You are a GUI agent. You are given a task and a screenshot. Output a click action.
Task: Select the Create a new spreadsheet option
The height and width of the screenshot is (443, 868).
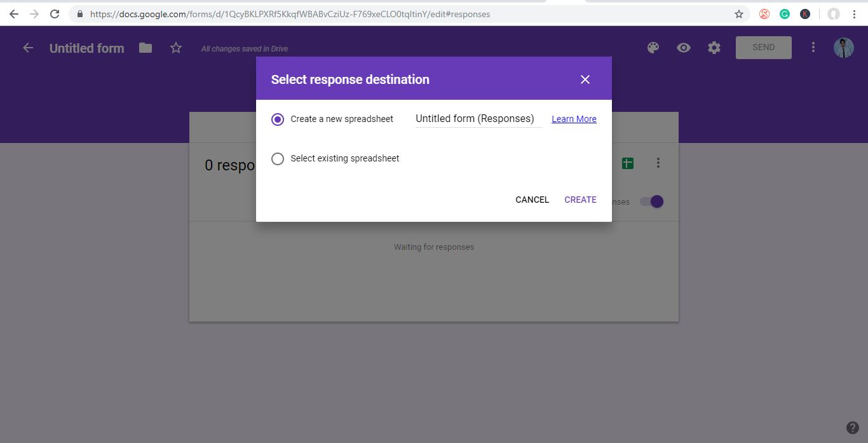pos(278,119)
